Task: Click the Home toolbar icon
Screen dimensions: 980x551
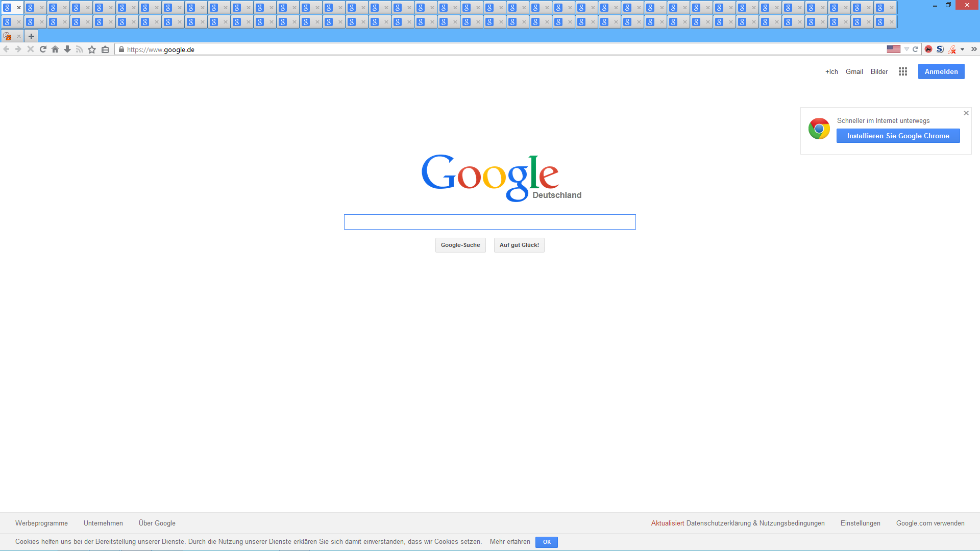Action: pyautogui.click(x=55, y=49)
